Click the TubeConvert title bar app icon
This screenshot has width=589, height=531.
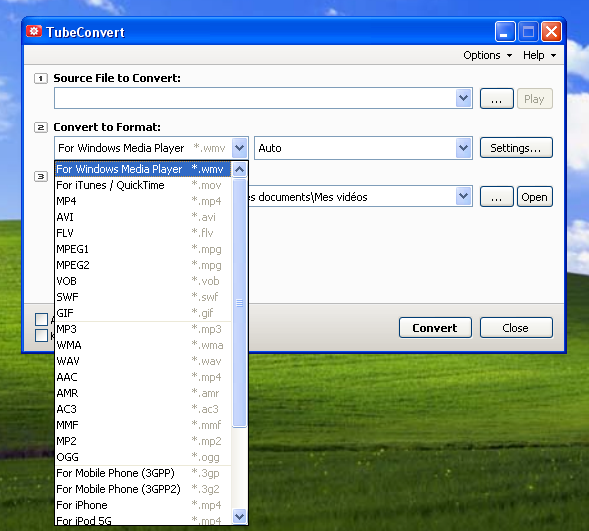[x=34, y=32]
